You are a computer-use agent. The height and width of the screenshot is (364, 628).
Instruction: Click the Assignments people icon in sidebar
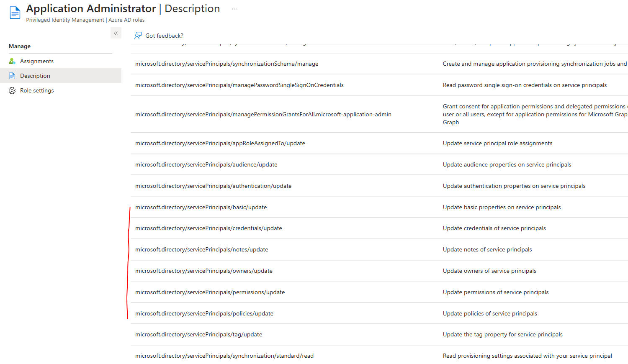coord(13,61)
